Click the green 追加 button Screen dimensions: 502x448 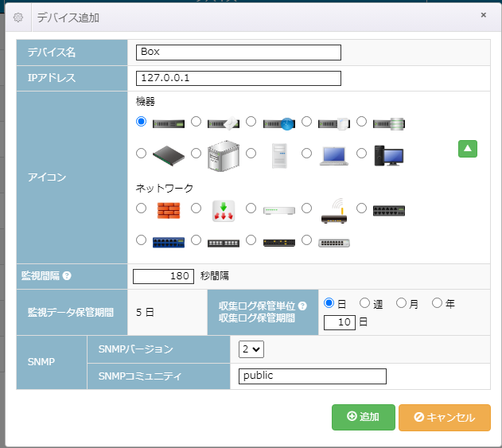coord(364,417)
